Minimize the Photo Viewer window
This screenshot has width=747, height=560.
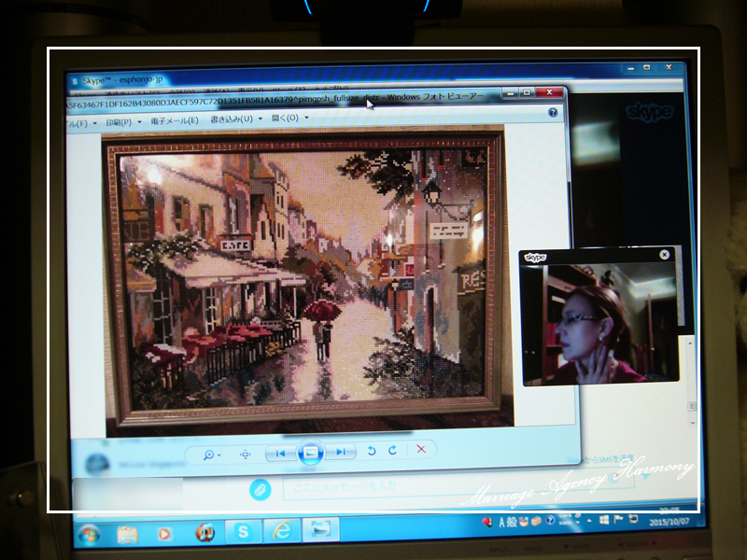pos(509,92)
